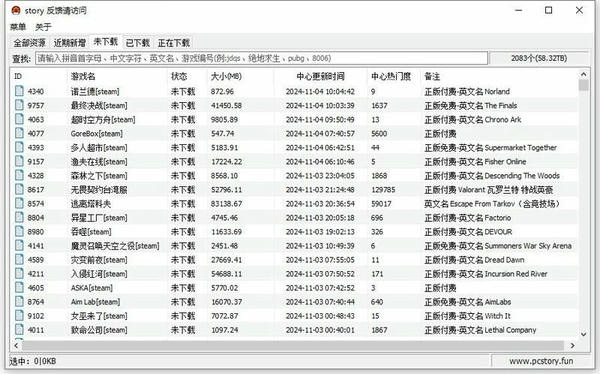Click the size value 83138.67
This screenshot has width=600, height=374.
click(227, 204)
